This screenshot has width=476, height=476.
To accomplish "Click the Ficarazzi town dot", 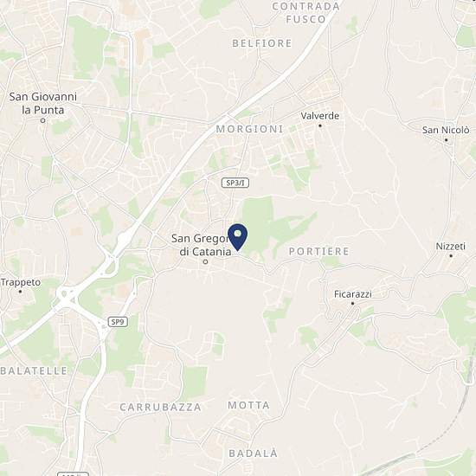I will tap(352, 303).
